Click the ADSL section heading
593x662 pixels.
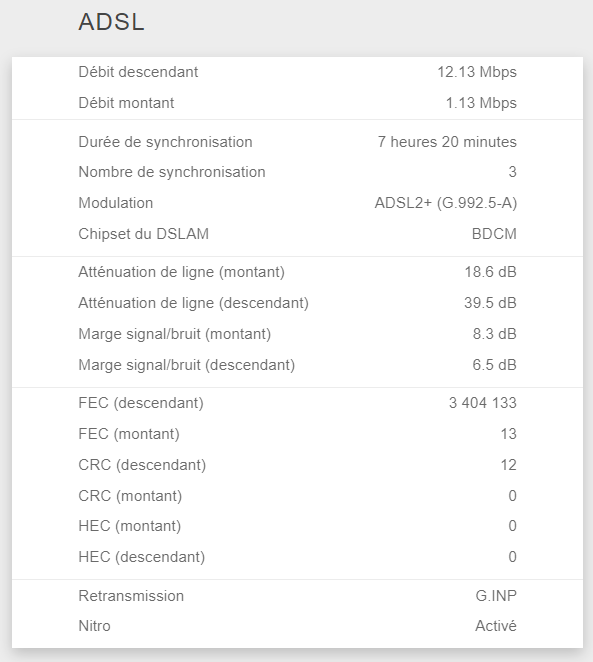(111, 22)
